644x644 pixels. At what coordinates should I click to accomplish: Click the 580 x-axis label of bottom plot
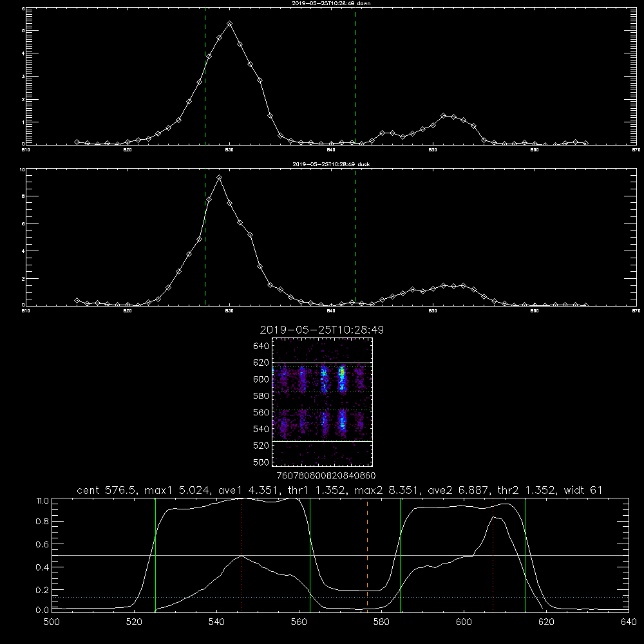click(381, 622)
